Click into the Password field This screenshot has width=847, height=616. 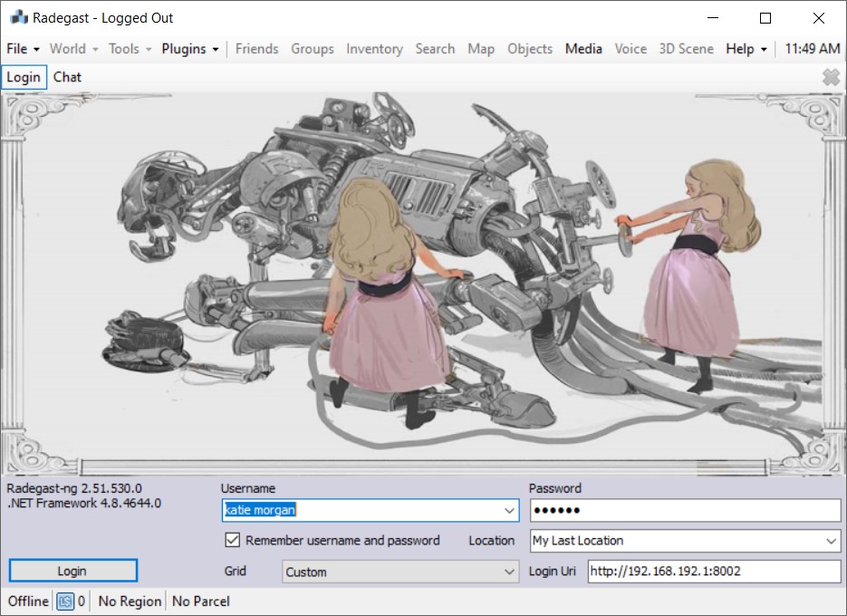[x=685, y=511]
